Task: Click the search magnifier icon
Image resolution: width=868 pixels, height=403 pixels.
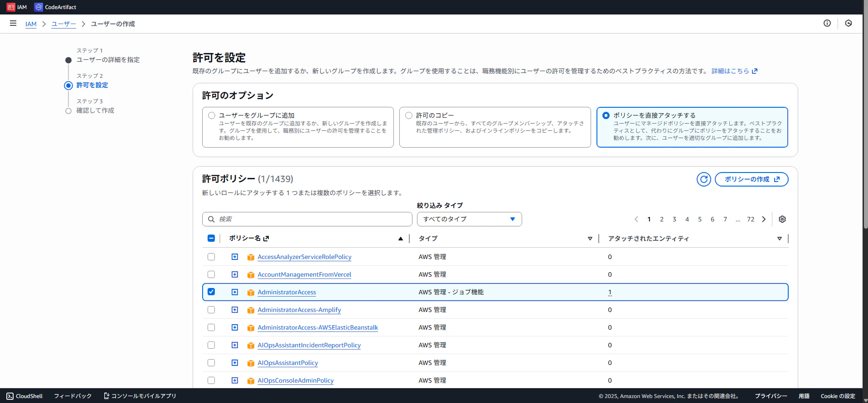Action: pos(211,219)
